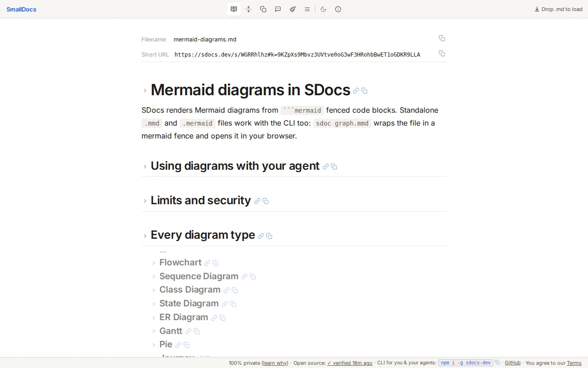Copy the Using diagrams with your agent section

[334, 167]
